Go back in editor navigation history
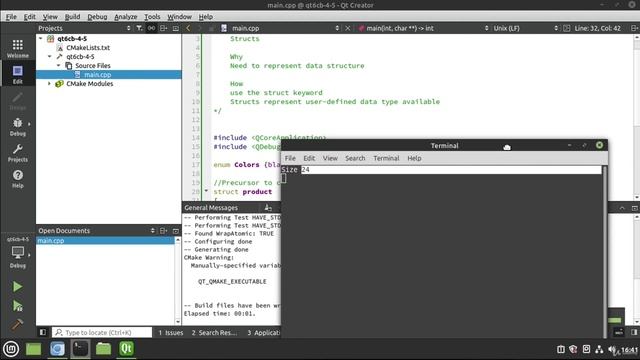This screenshot has height=360, width=640. [x=188, y=28]
